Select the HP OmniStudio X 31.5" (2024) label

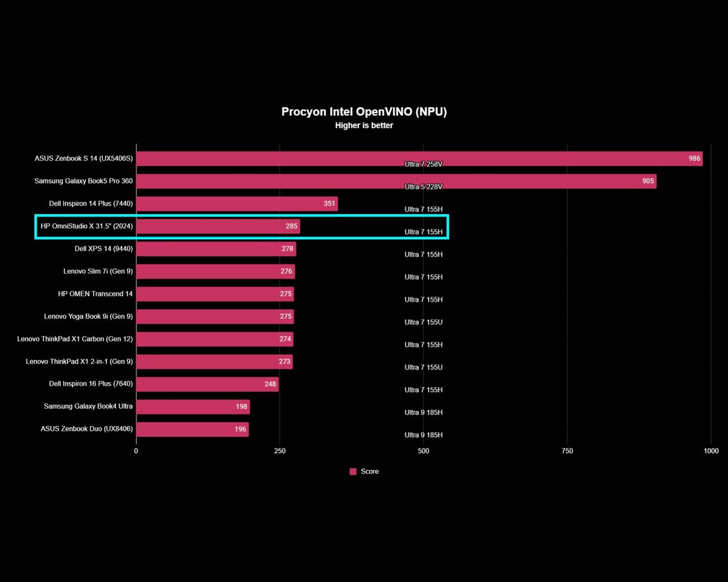point(86,226)
